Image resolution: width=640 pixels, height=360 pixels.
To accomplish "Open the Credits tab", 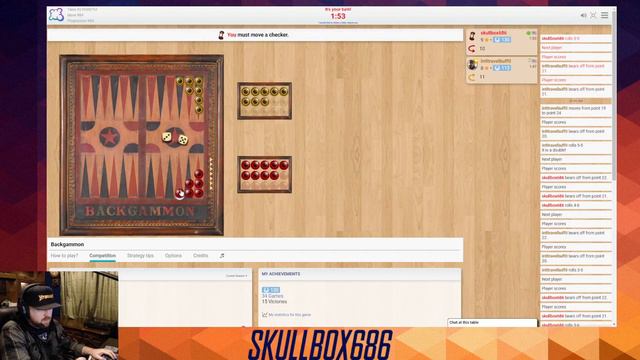I will [200, 256].
